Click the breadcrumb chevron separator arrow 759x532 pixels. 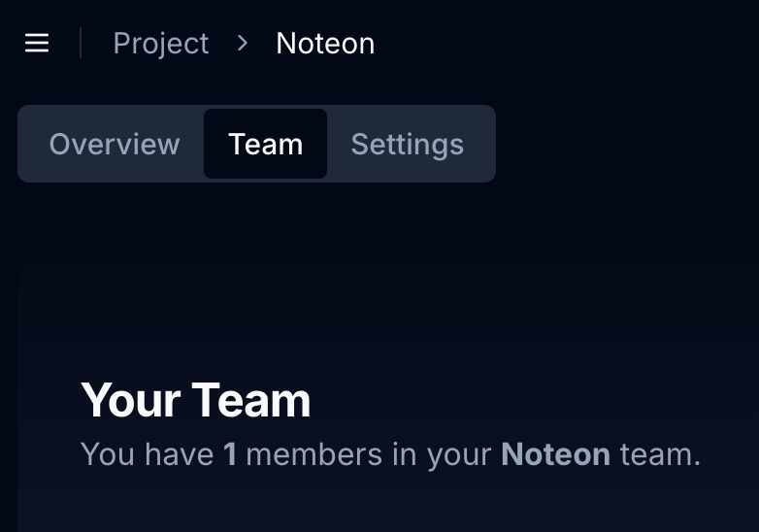coord(243,43)
